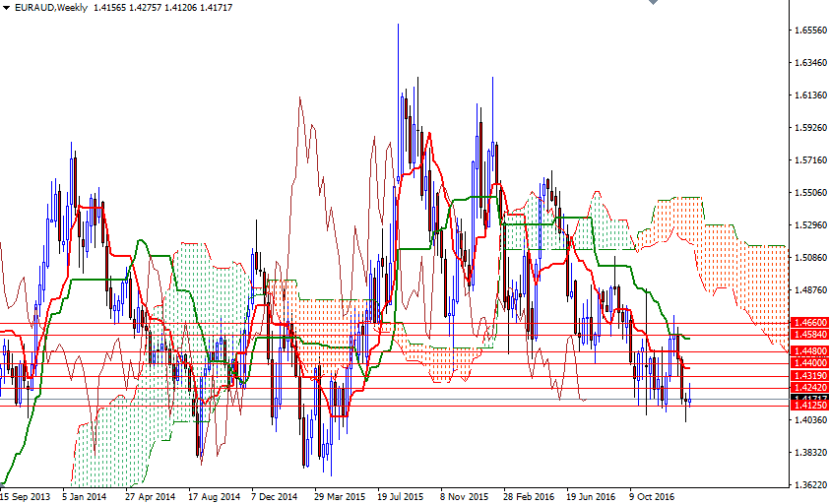This screenshot has width=829, height=504.
Task: Click the 1.63460 value on price scale
Action: tap(810, 63)
